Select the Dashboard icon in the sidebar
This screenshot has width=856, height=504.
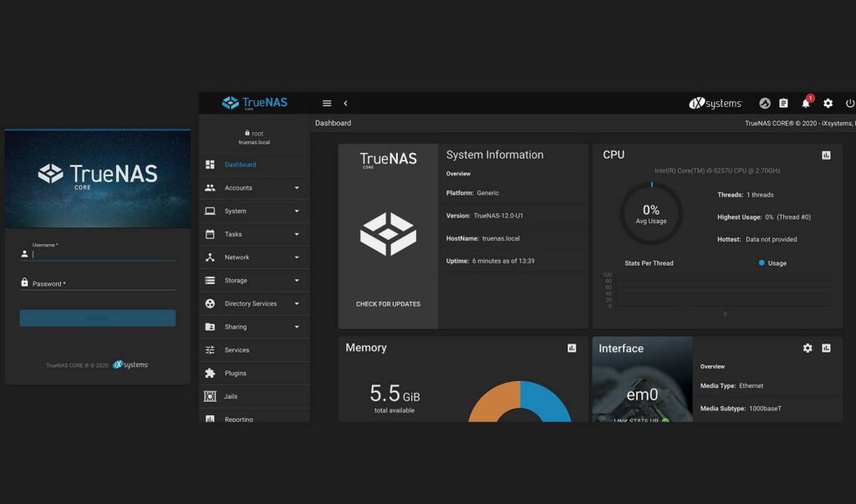click(x=211, y=165)
